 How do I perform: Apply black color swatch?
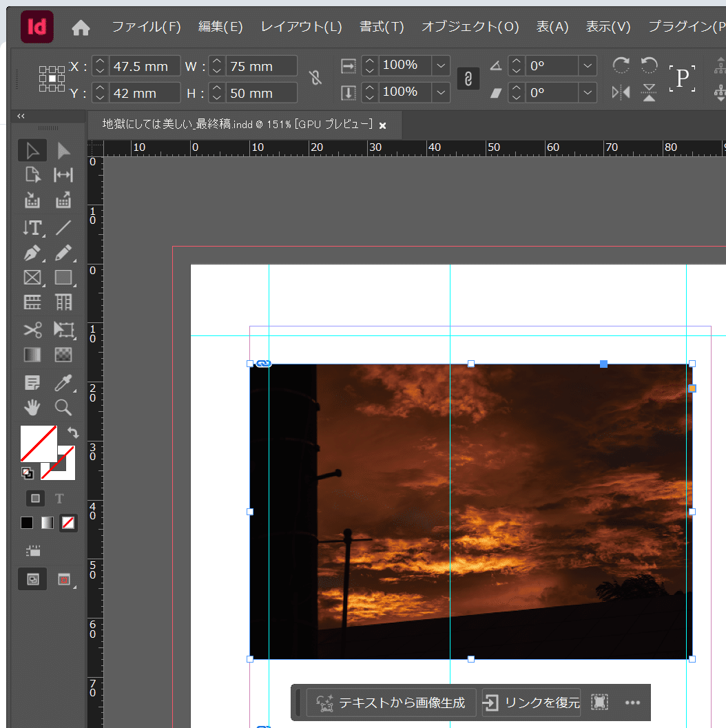(x=27, y=523)
